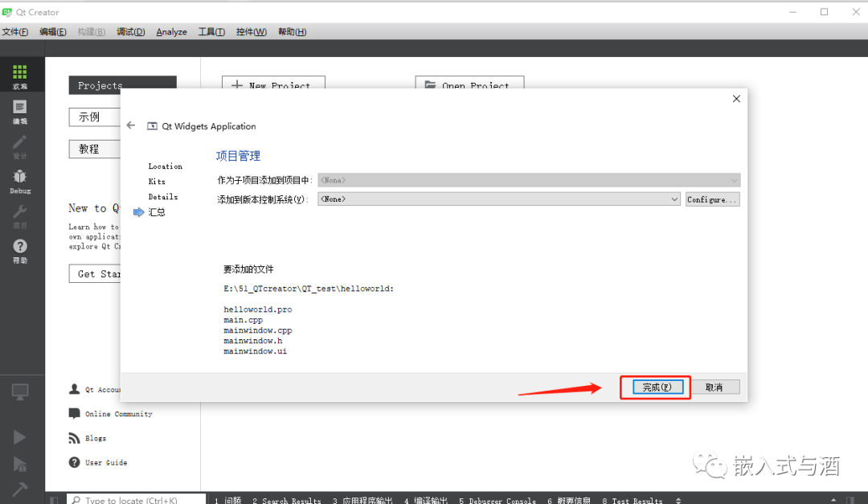Open the 调试(D) Debug menu
Screen dimensions: 868x504
tap(131, 31)
